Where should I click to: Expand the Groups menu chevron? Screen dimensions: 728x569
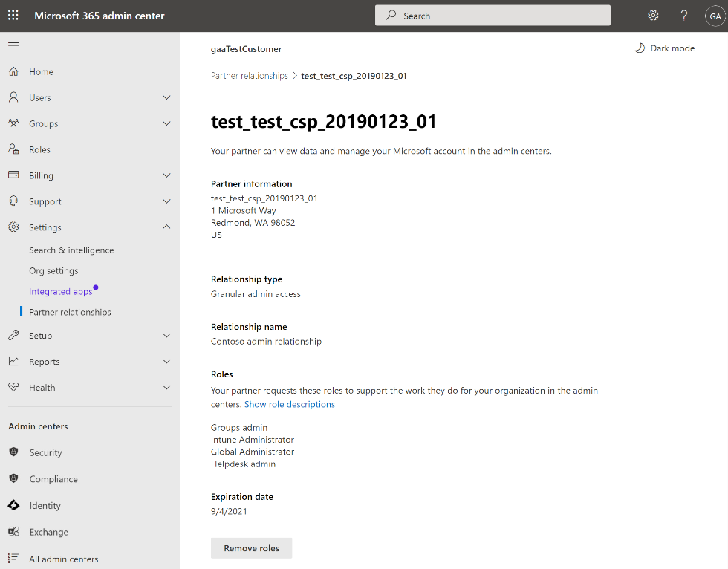pos(166,123)
